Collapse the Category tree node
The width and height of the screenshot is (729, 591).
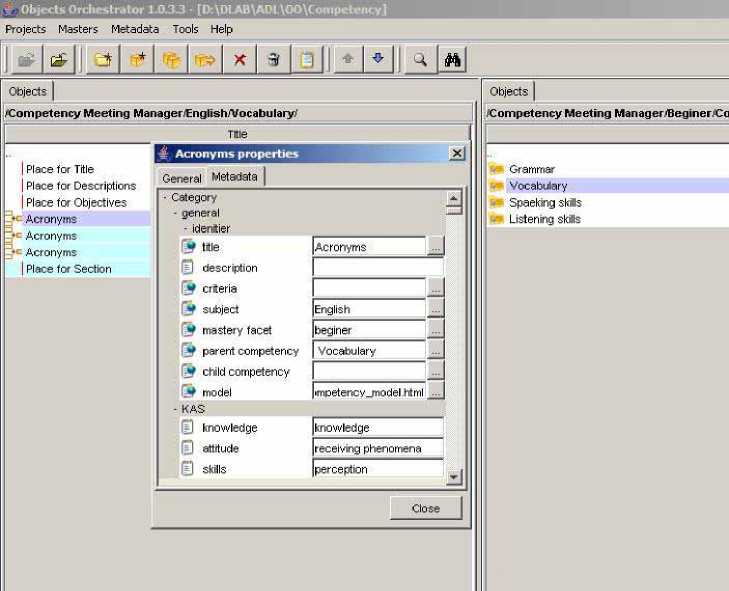click(x=165, y=197)
